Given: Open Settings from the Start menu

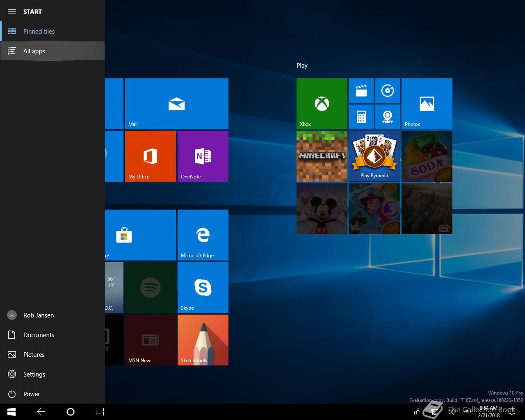Looking at the screenshot, I should coord(52,374).
